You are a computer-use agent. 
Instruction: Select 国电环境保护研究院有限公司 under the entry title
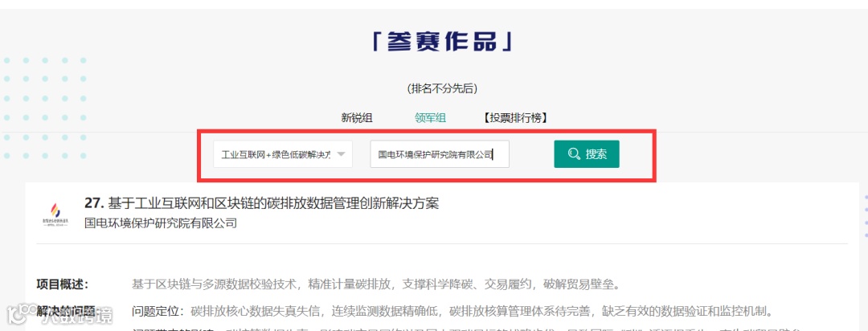[161, 223]
